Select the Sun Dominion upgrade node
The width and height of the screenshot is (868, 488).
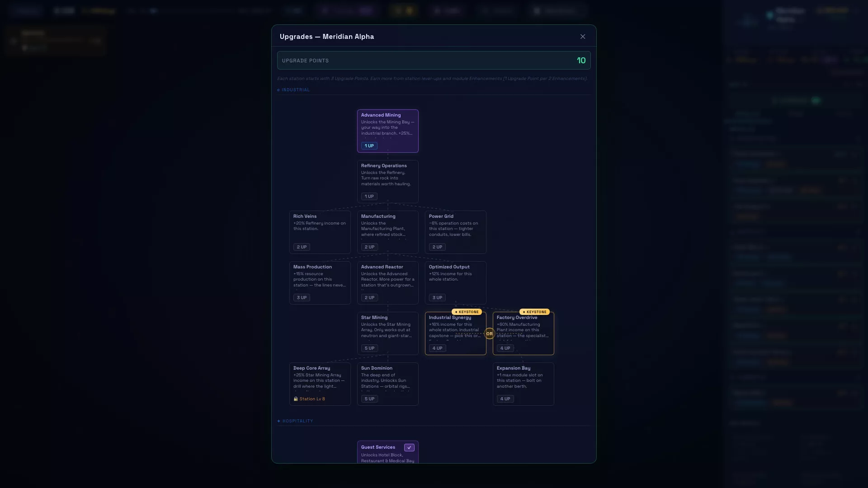click(388, 384)
